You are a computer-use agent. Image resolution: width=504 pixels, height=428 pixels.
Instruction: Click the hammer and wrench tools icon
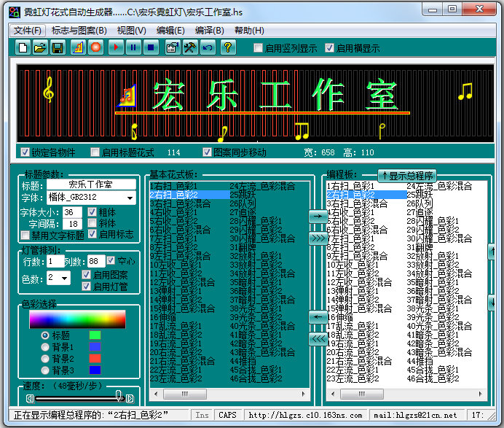tap(190, 47)
